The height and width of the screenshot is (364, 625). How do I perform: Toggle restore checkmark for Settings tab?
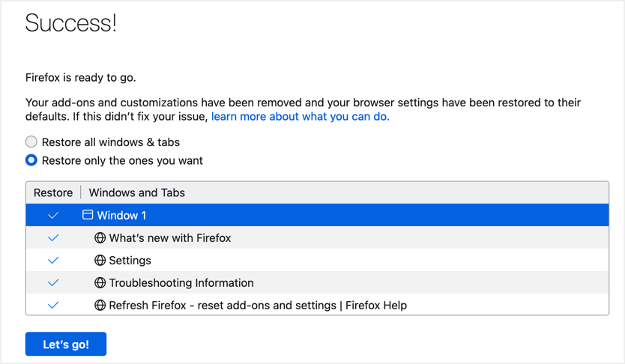coord(53,261)
